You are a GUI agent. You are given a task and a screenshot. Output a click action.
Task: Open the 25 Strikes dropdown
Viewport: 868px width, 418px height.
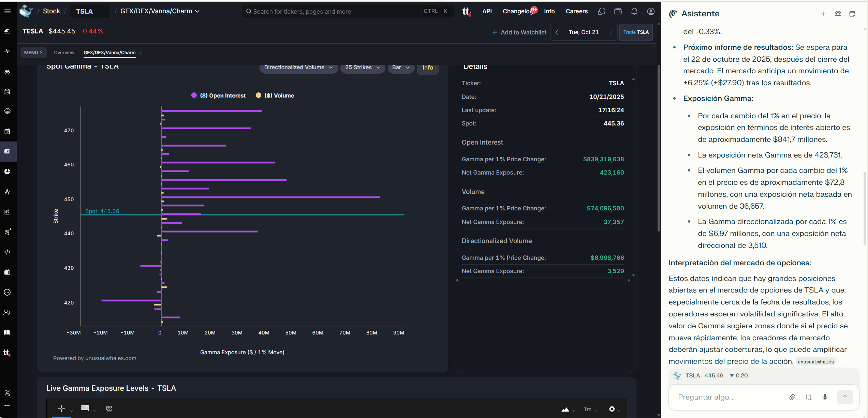362,68
